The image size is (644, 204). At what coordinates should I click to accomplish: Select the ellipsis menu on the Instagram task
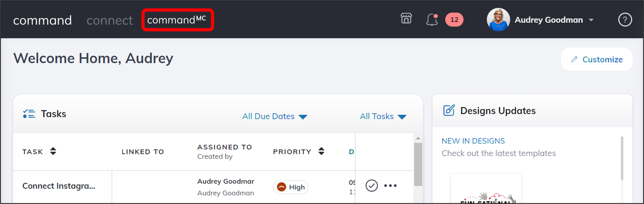click(390, 186)
